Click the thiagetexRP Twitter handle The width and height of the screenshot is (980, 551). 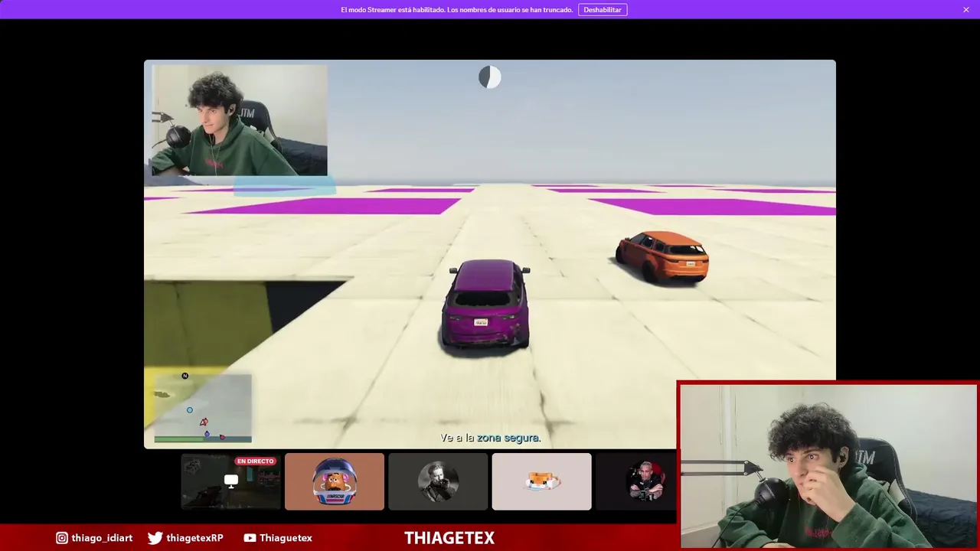(194, 538)
